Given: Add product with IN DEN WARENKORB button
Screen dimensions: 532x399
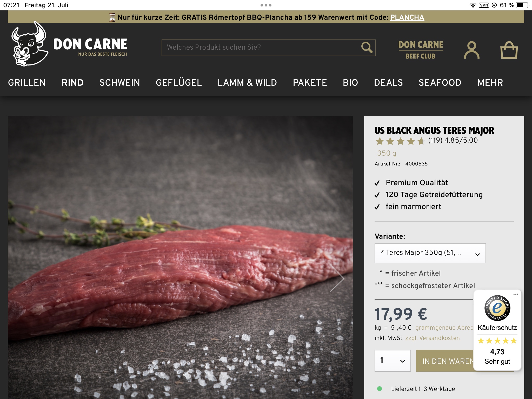Looking at the screenshot, I should point(444,361).
